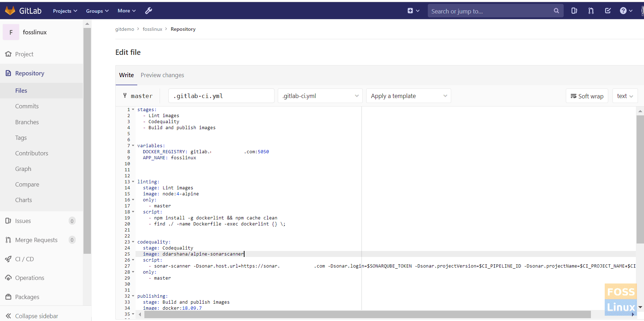Screen dimensions: 644x321
Task: Open merge requests icon in top navbar
Action: [591, 11]
